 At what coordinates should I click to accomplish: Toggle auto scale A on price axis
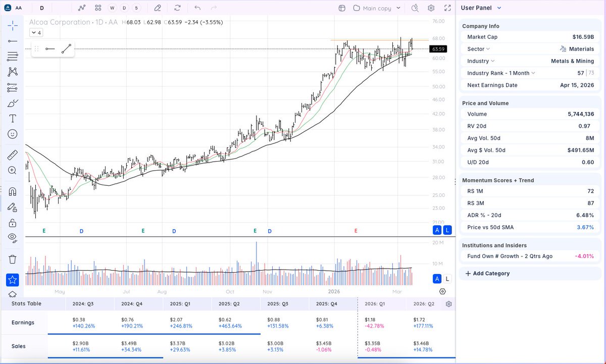(437, 230)
